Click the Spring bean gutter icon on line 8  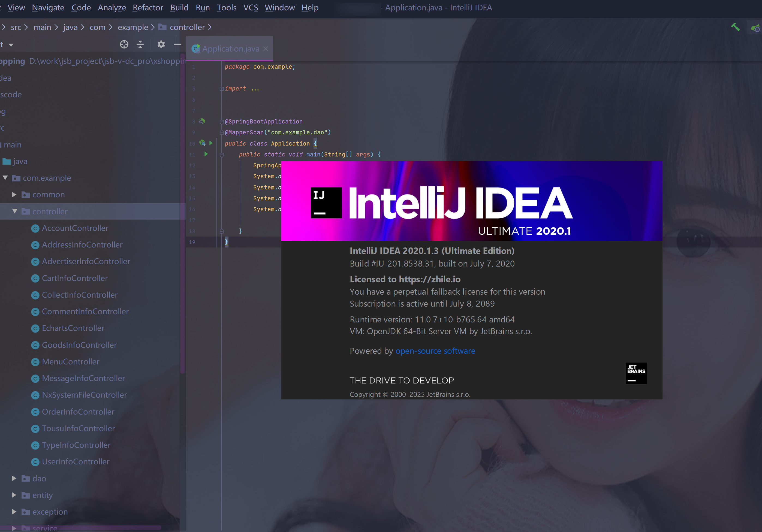(202, 121)
